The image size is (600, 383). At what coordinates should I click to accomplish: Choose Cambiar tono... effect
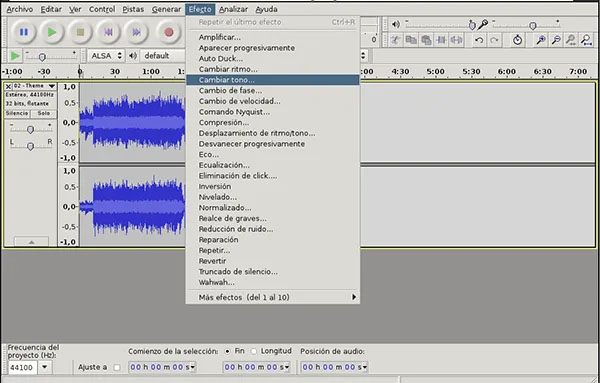tap(273, 80)
